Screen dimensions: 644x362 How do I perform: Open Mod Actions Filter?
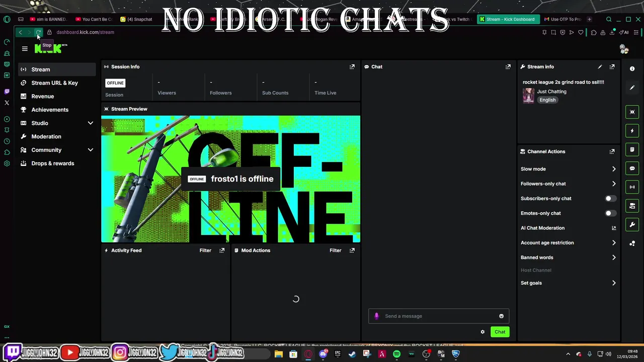(336, 250)
